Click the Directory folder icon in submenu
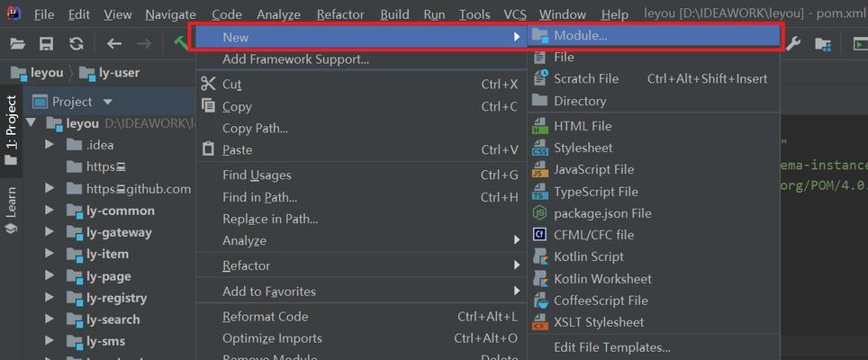868x360 pixels. pyautogui.click(x=539, y=100)
